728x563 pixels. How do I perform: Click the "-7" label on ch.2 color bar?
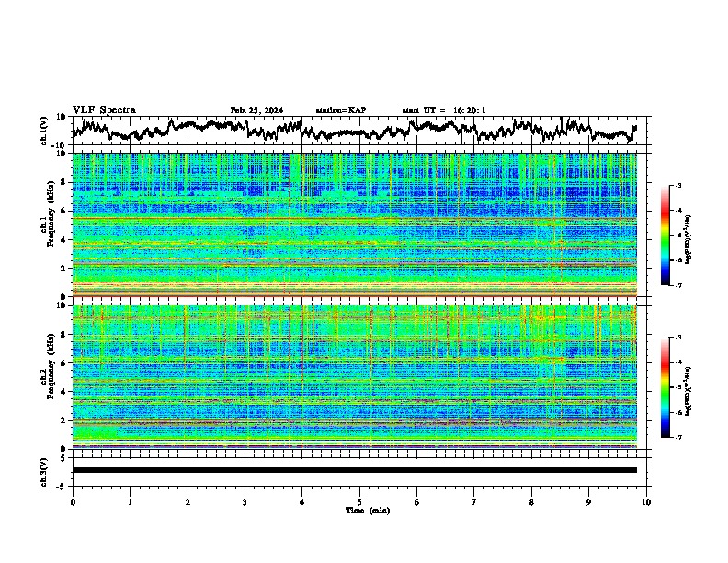click(x=677, y=438)
